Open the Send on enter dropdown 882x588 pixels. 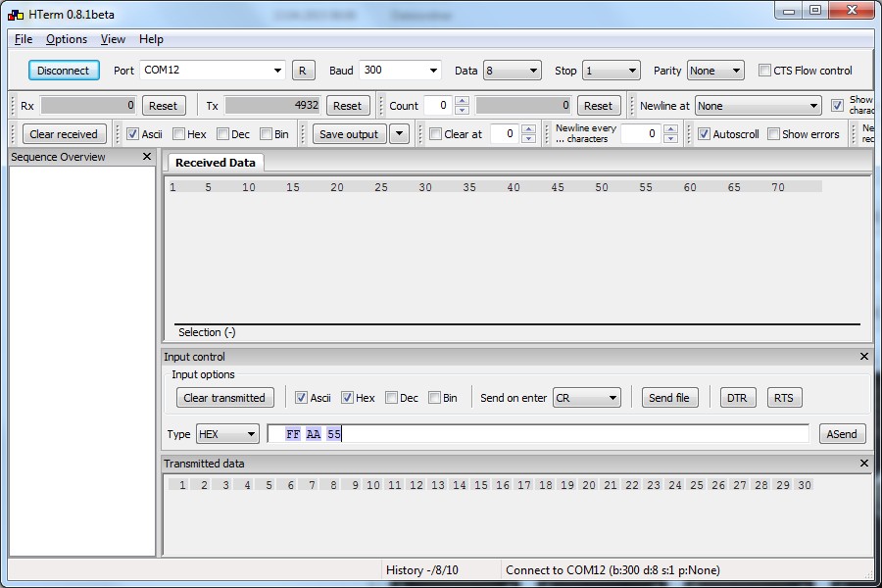click(587, 398)
